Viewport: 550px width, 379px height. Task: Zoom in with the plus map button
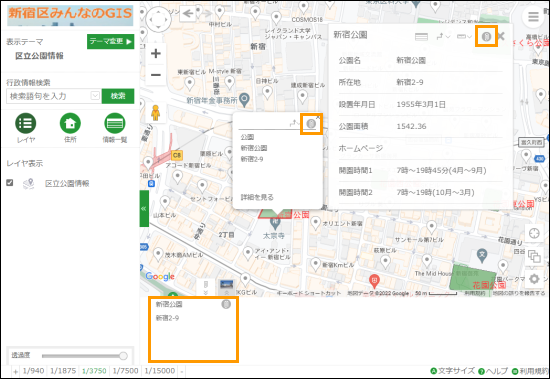click(156, 53)
